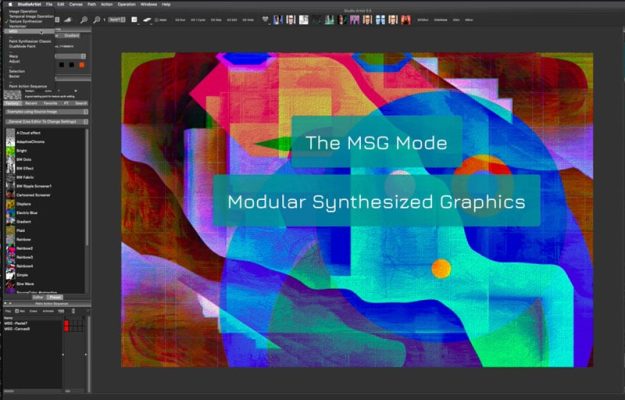Click the white canvas square toolbar icon
Screen dimensions: 625x400
click(x=134, y=20)
